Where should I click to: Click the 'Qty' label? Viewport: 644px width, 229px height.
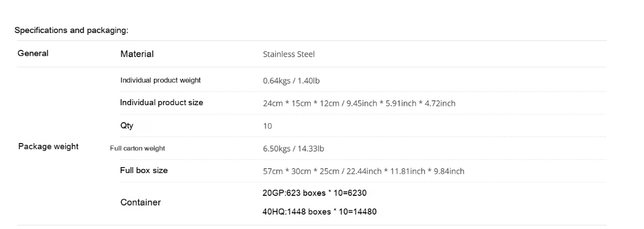(127, 126)
